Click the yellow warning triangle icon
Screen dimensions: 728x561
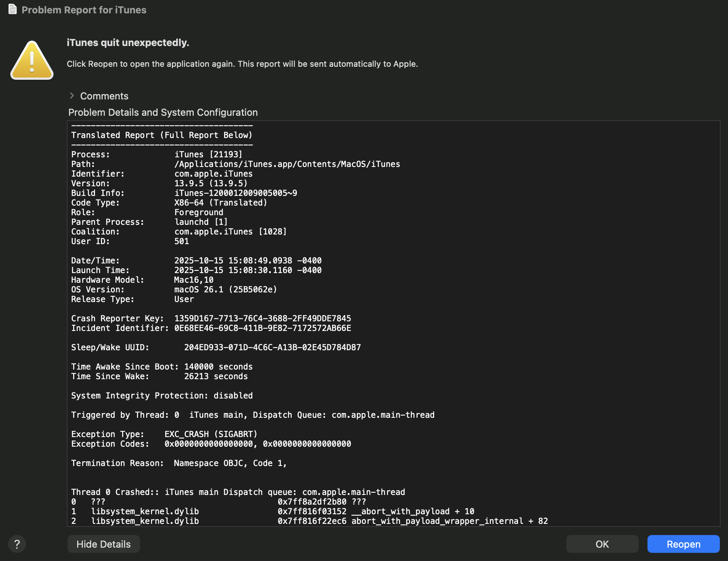pyautogui.click(x=32, y=60)
